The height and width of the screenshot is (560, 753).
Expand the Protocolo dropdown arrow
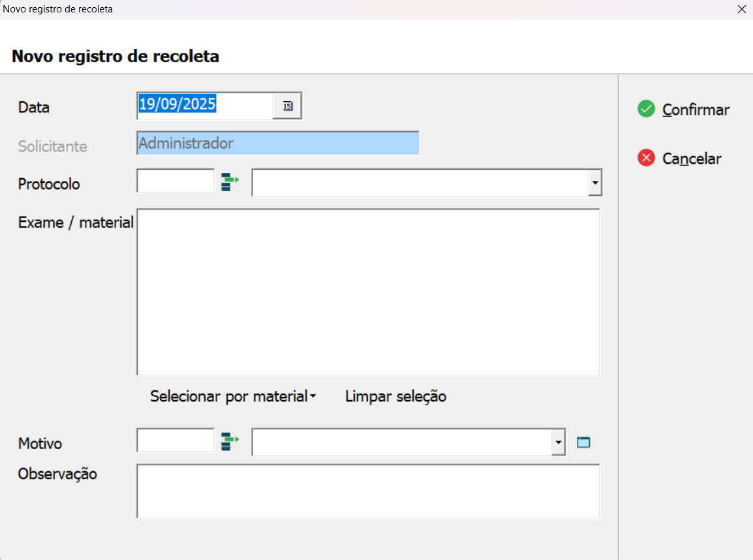[595, 183]
